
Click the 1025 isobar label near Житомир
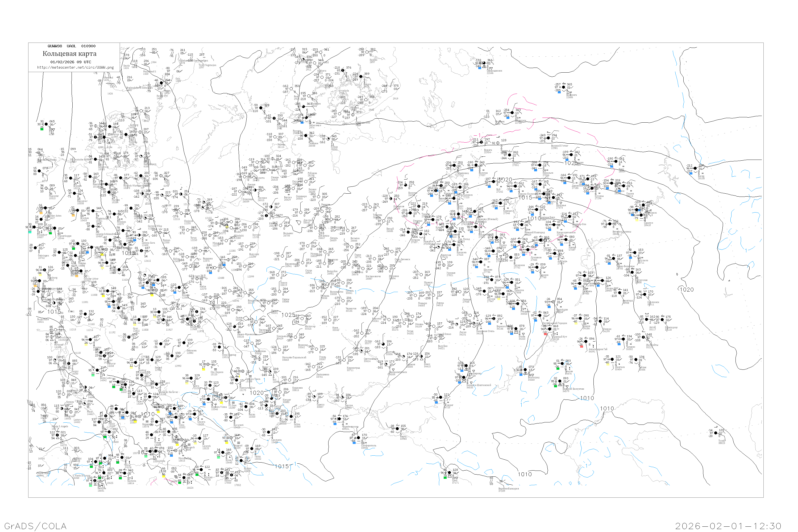[288, 315]
